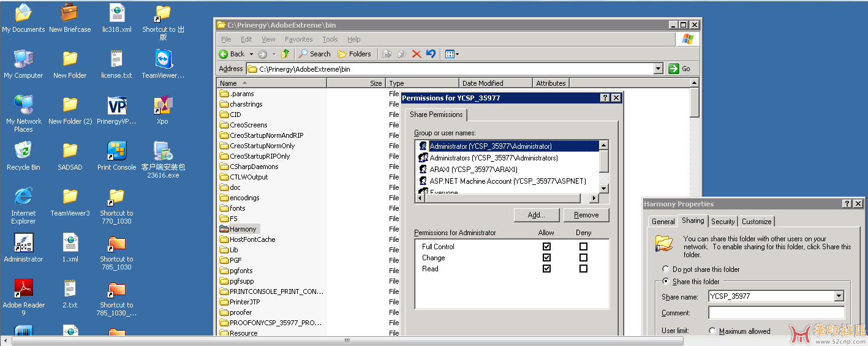Click the Comment input field

click(x=776, y=313)
